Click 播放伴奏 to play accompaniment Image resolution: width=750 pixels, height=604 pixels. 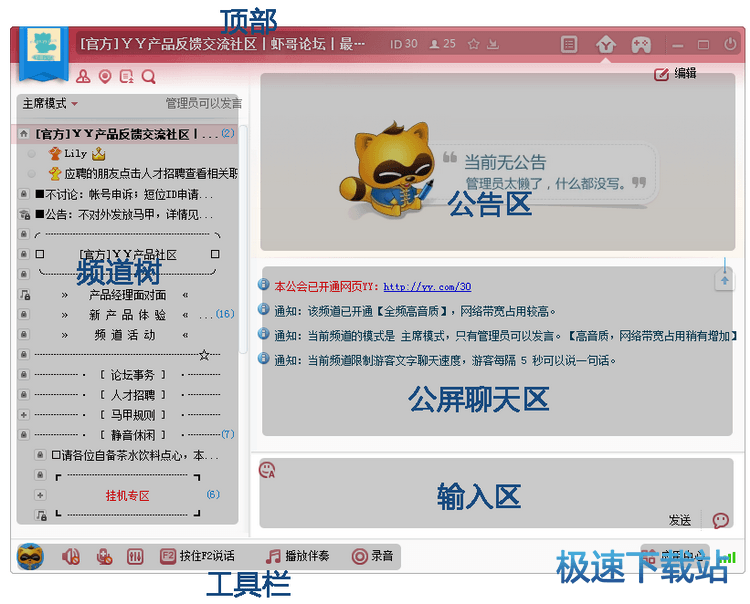297,556
